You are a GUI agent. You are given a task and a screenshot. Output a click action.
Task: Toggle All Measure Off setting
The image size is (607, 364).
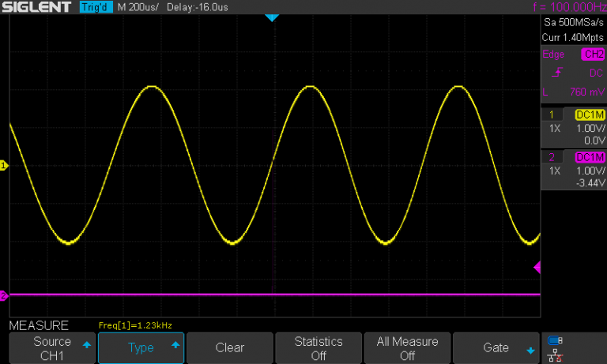click(407, 348)
